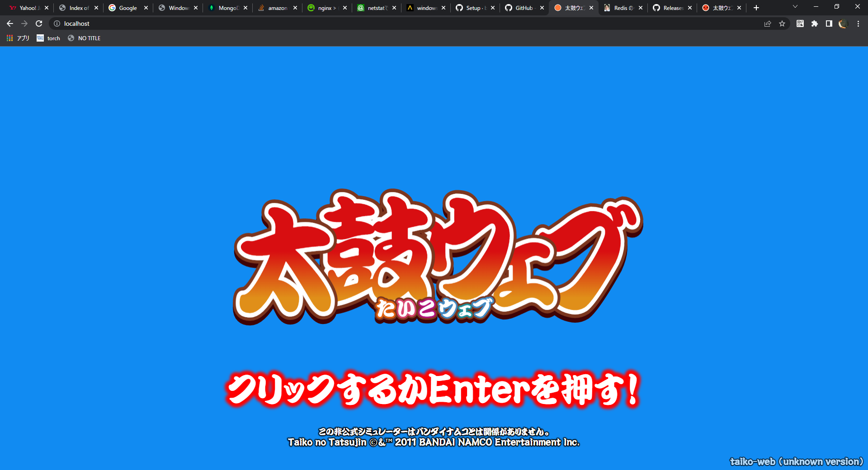The image size is (868, 470).
Task: View site information icon beside localhost
Action: 57,23
